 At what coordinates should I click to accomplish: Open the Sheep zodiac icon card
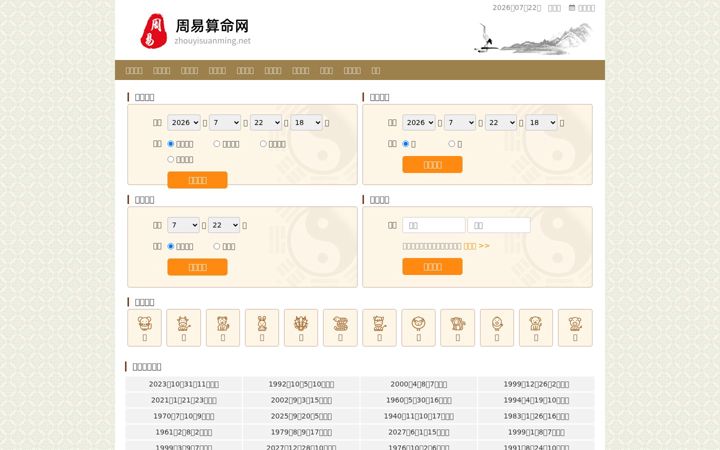pos(418,328)
